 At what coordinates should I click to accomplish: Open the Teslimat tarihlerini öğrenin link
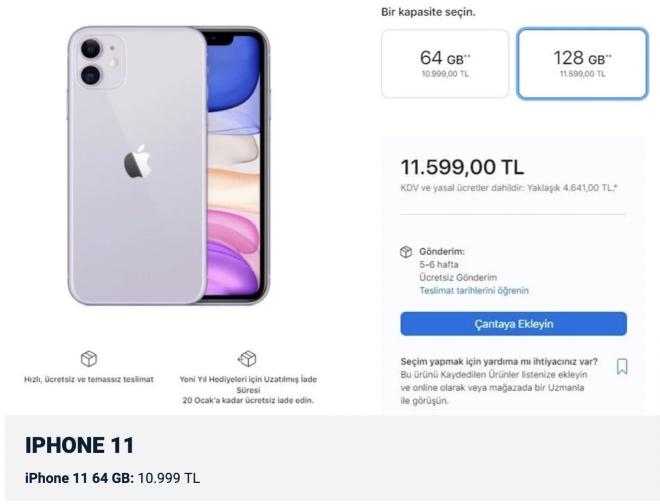click(x=474, y=291)
